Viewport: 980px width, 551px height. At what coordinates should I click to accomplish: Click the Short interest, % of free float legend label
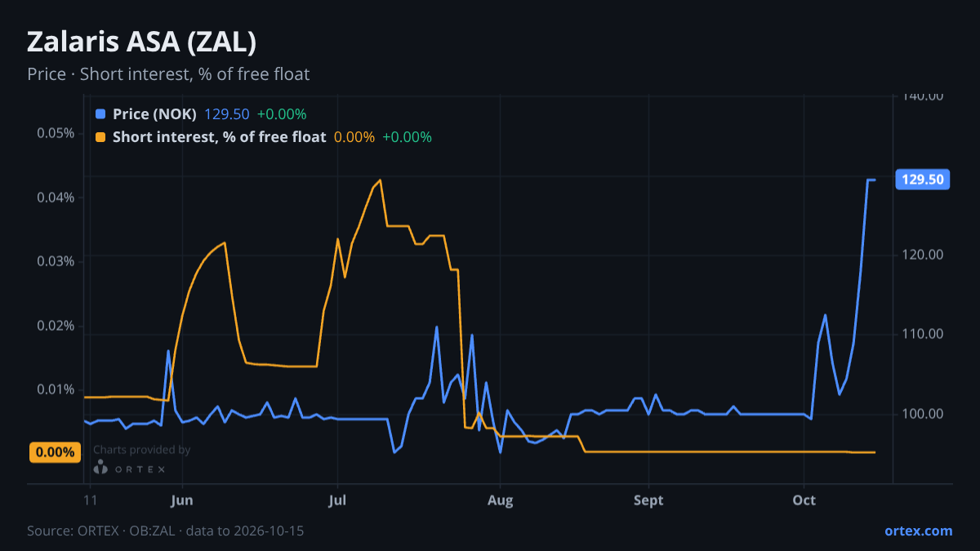coord(219,137)
